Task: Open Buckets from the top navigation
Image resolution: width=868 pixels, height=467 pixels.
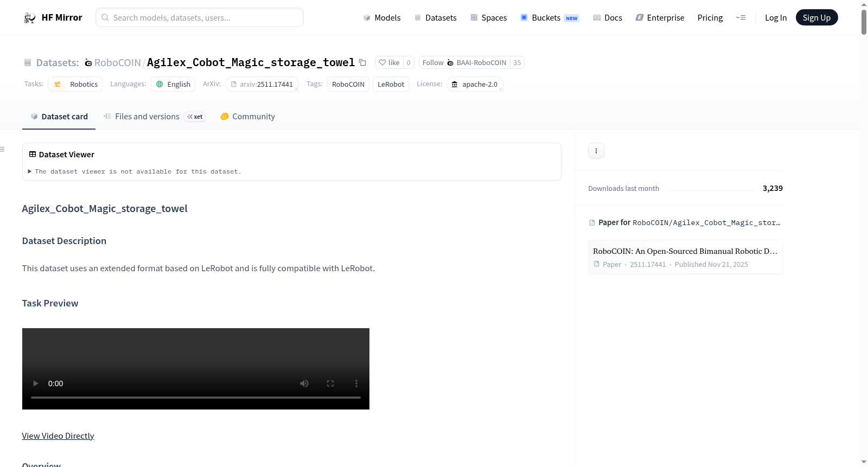Action: (550, 18)
